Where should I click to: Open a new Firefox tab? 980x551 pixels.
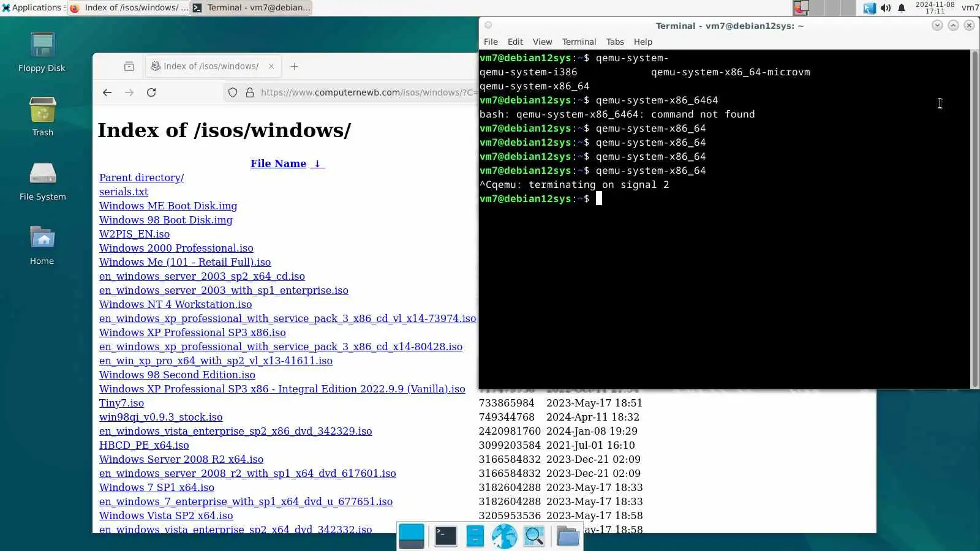pyautogui.click(x=295, y=66)
